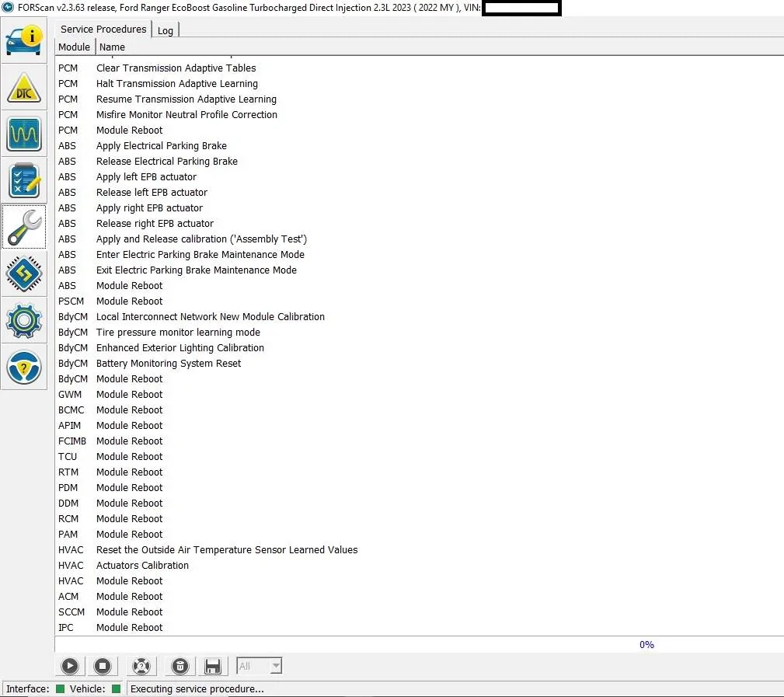Open the oscilloscope dashboard section

(x=24, y=134)
